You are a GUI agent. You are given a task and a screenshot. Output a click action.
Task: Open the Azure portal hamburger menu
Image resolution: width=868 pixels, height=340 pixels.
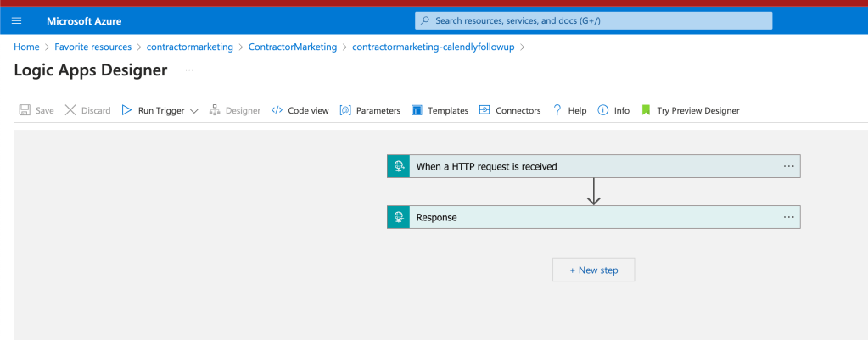(x=17, y=21)
